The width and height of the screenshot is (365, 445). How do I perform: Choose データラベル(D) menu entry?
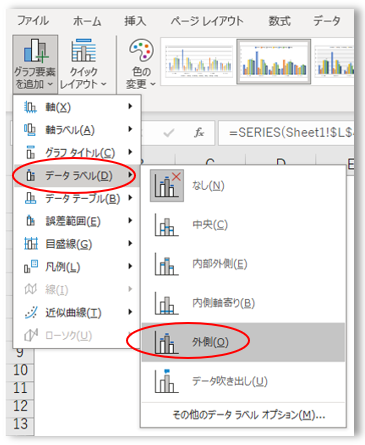77,175
